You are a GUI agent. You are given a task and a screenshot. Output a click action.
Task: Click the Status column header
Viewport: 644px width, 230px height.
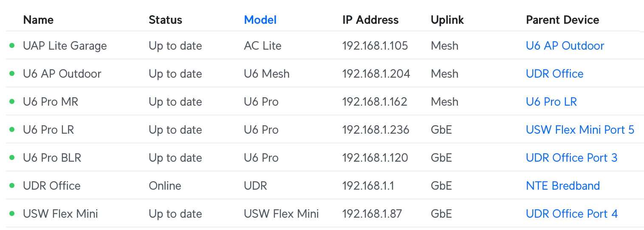[165, 20]
